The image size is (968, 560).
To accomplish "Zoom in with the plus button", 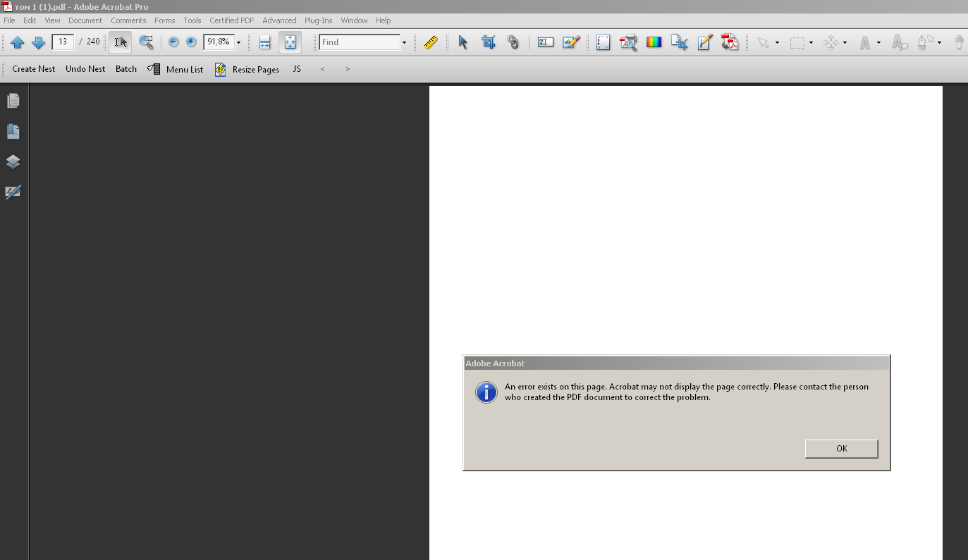I will 191,42.
